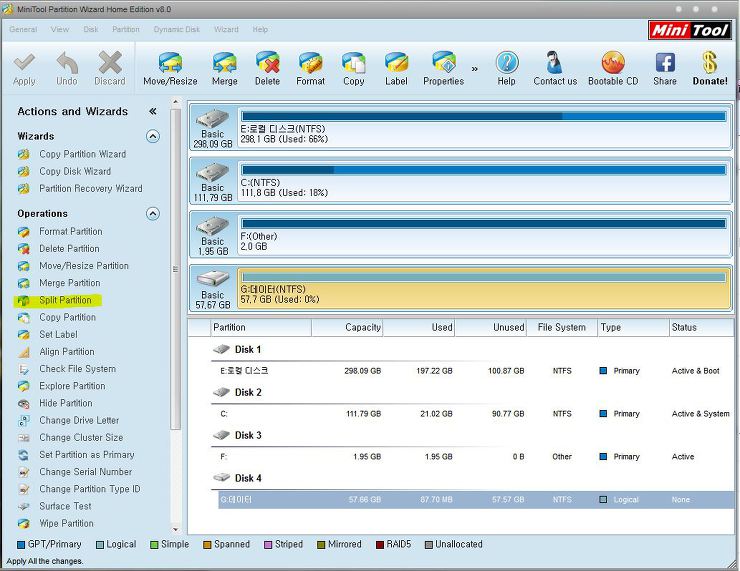Click the Undo arrow toolbar icon
Viewport: 740px width, 571px height.
pyautogui.click(x=67, y=68)
